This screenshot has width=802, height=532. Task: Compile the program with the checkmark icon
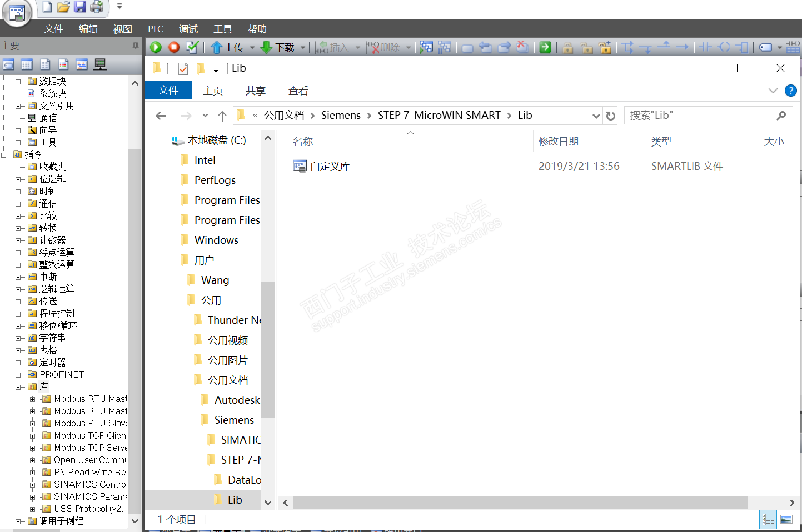[192, 47]
